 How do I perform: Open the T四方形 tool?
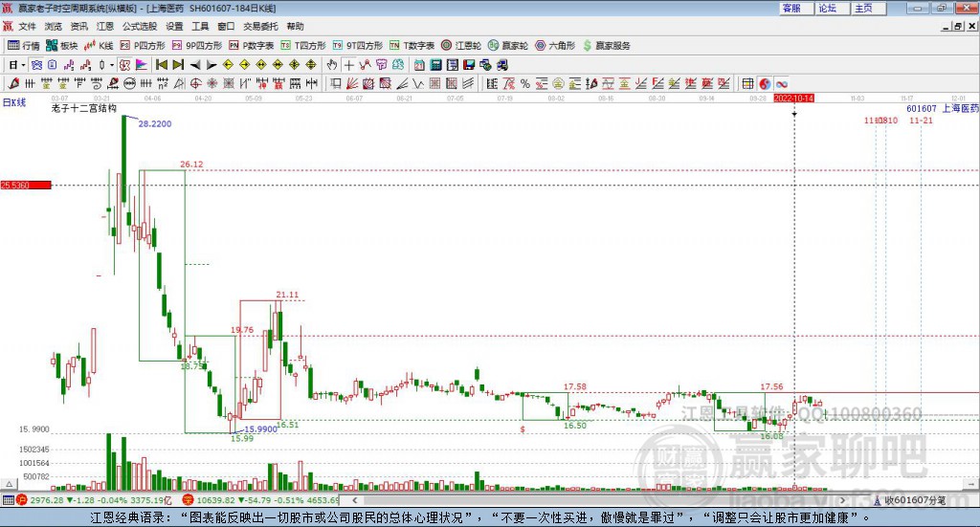[303, 46]
